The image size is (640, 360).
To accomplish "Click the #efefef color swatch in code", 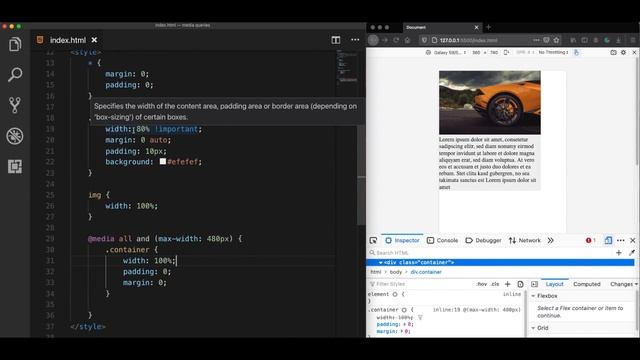I will pyautogui.click(x=162, y=162).
